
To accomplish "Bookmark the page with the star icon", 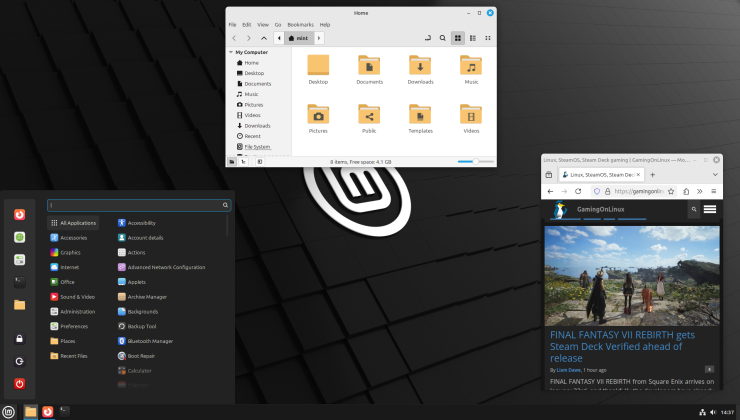I will [x=670, y=191].
